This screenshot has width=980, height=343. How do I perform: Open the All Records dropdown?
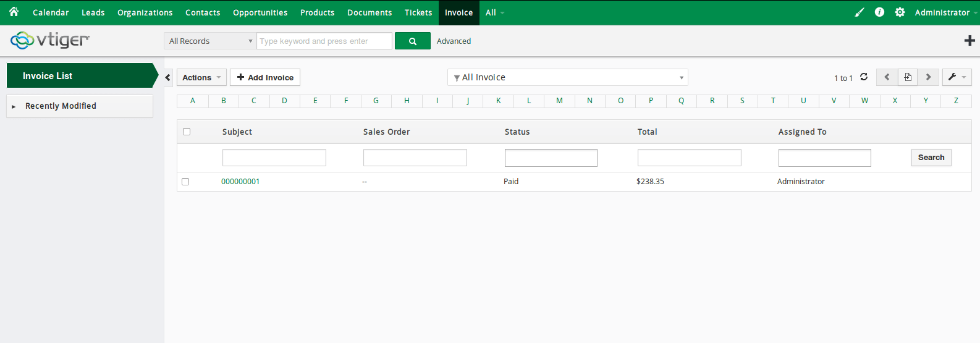tap(210, 41)
